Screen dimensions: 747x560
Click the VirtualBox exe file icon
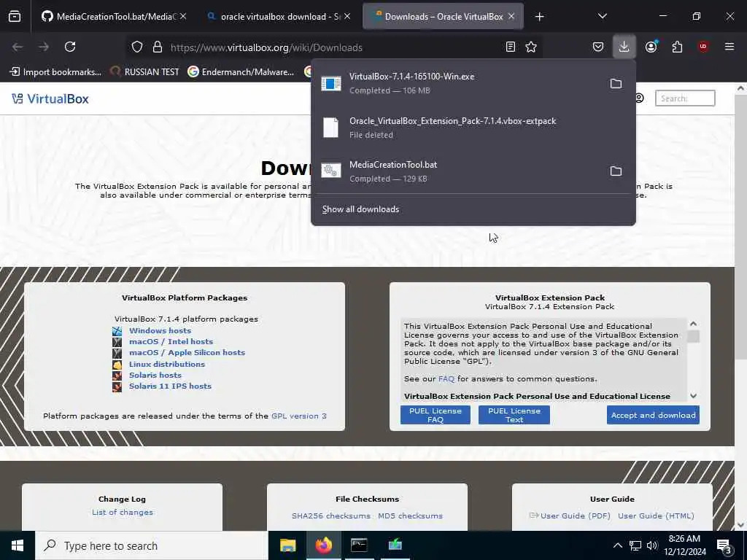coord(330,83)
